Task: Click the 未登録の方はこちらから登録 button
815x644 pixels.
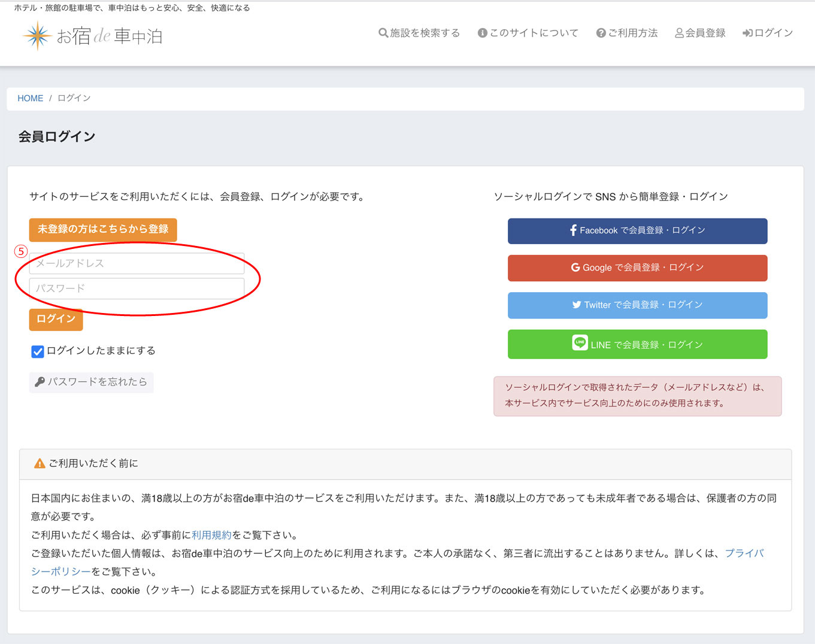Action: coord(103,229)
